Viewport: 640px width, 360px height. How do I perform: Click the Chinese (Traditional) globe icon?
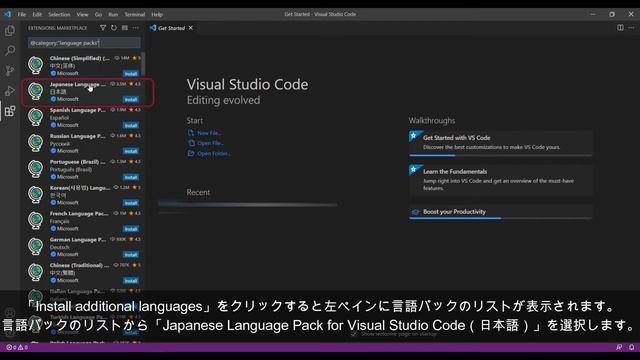(x=36, y=272)
